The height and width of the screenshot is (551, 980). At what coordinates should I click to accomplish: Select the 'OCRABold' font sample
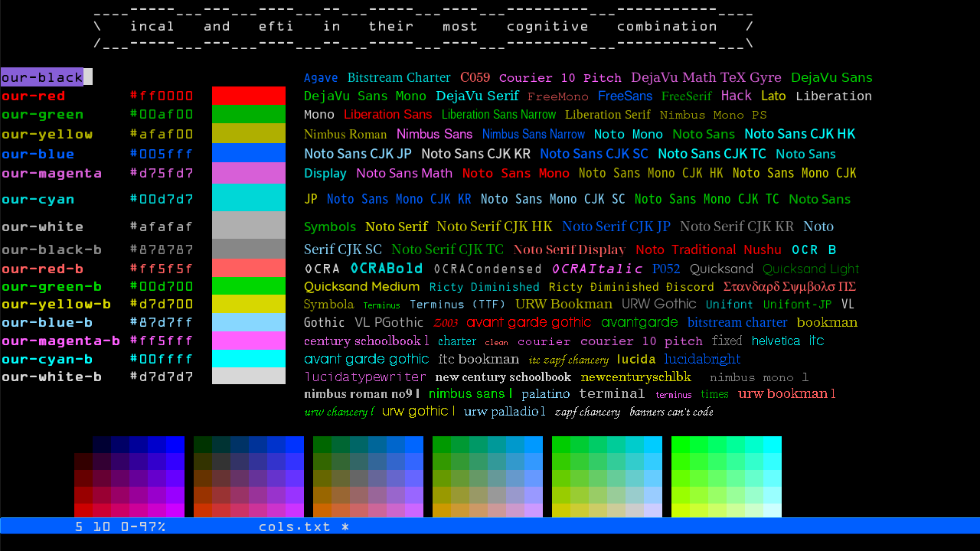[x=387, y=269]
